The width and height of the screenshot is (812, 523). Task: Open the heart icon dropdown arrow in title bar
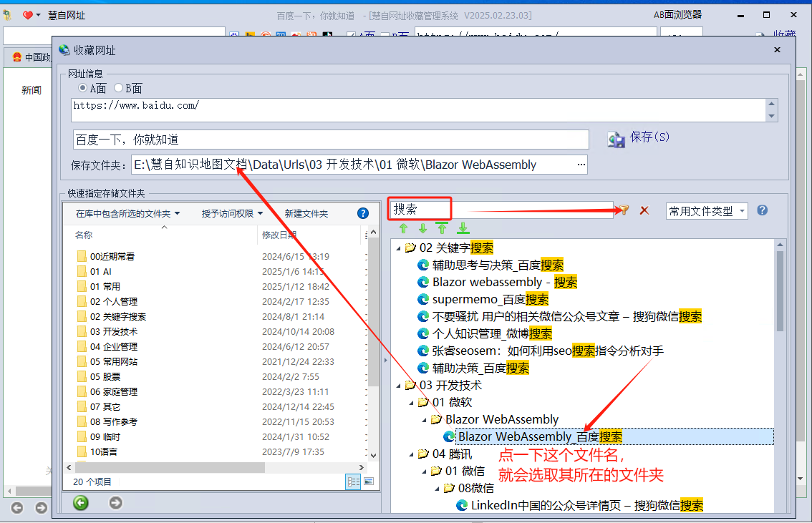pos(39,16)
